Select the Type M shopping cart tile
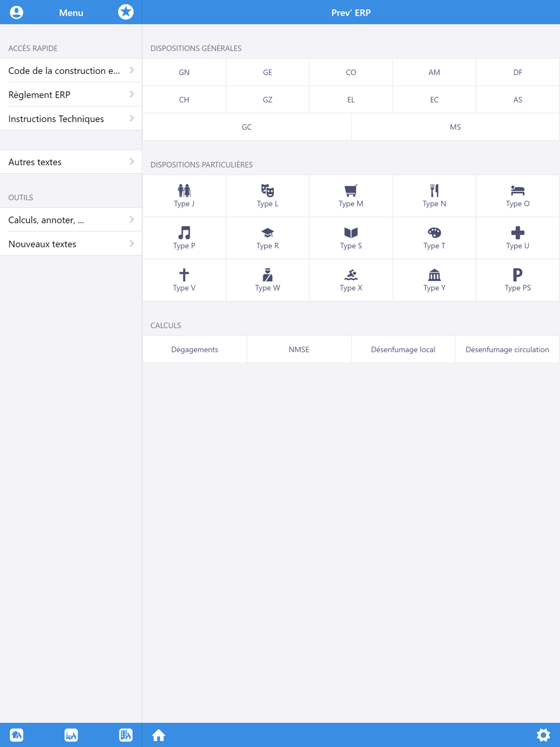This screenshot has width=560, height=747. tap(351, 196)
